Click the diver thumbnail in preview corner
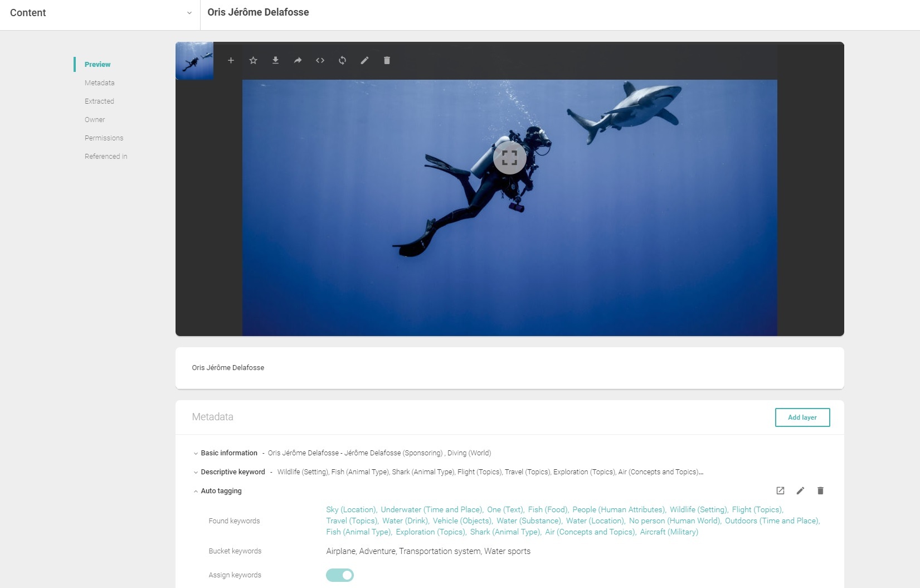This screenshot has height=588, width=920. click(194, 61)
